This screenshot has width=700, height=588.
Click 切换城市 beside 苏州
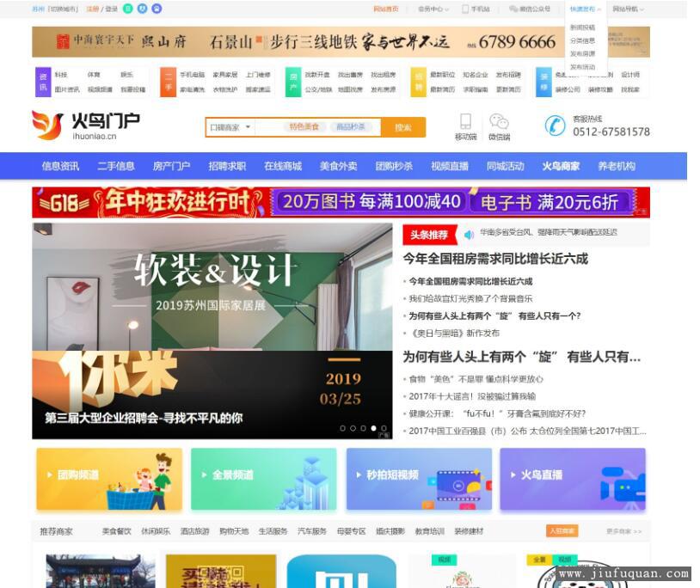click(64, 9)
